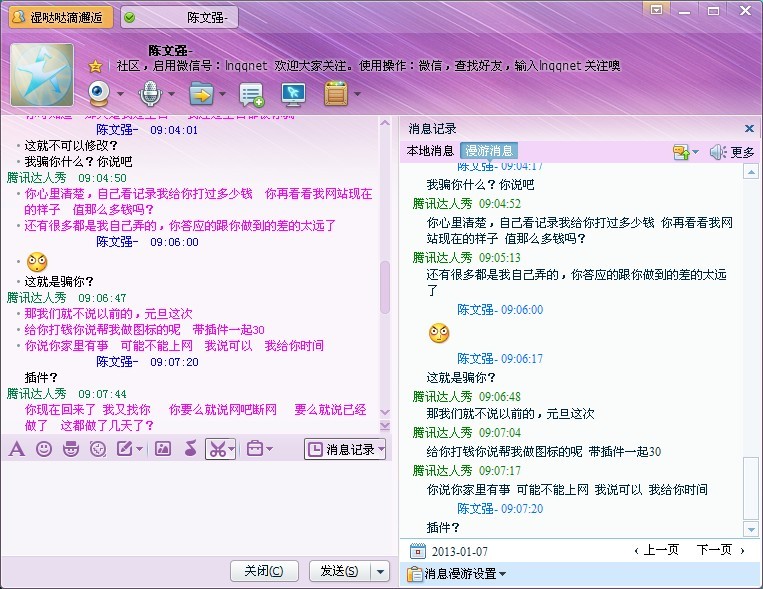The image size is (763, 589).
Task: Go to 下一页 of message history
Action: tap(720, 550)
